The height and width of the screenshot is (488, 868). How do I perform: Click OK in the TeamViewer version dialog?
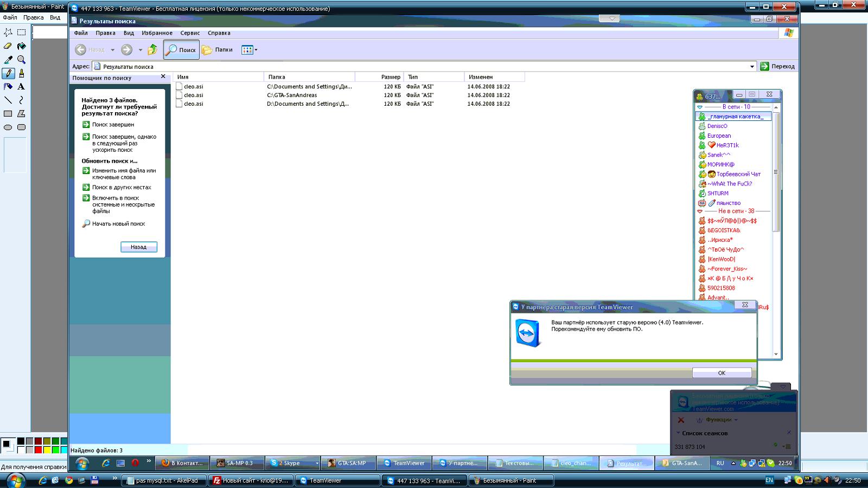pyautogui.click(x=722, y=373)
